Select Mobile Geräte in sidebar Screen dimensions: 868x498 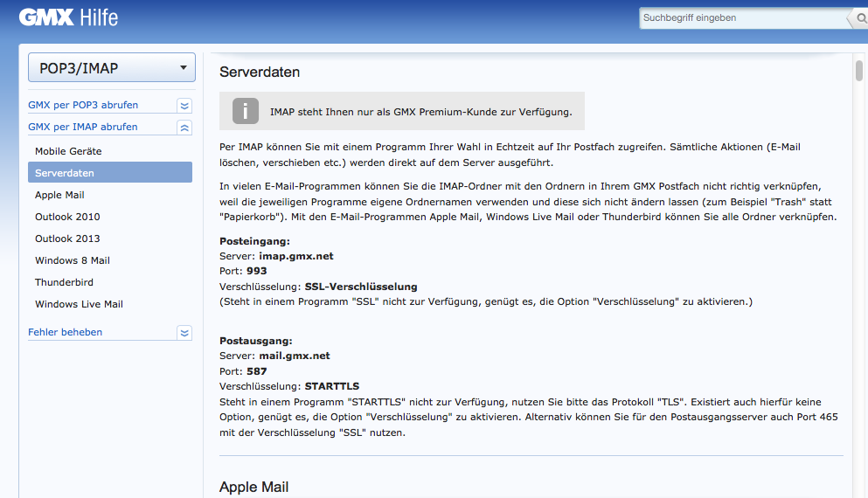pos(110,151)
